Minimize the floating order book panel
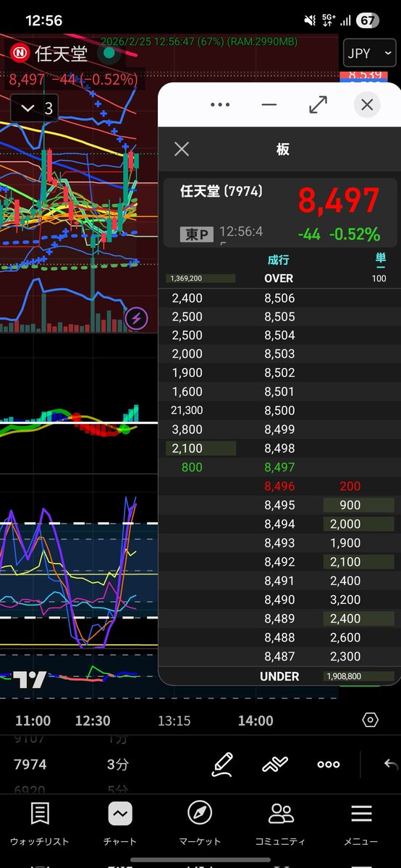Image resolution: width=401 pixels, height=868 pixels. tap(269, 105)
